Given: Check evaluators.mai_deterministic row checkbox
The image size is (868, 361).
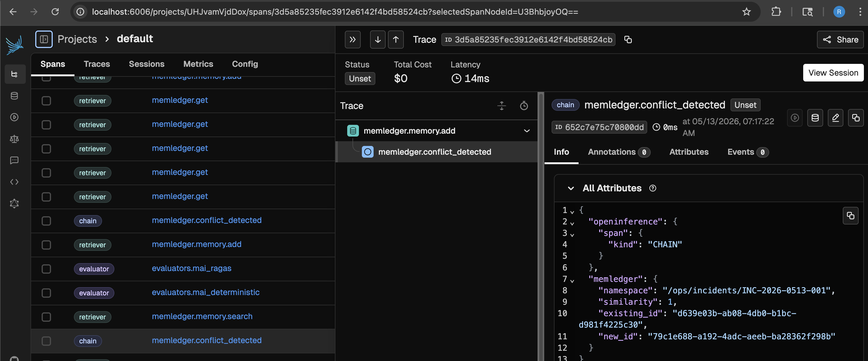Looking at the screenshot, I should [x=46, y=293].
